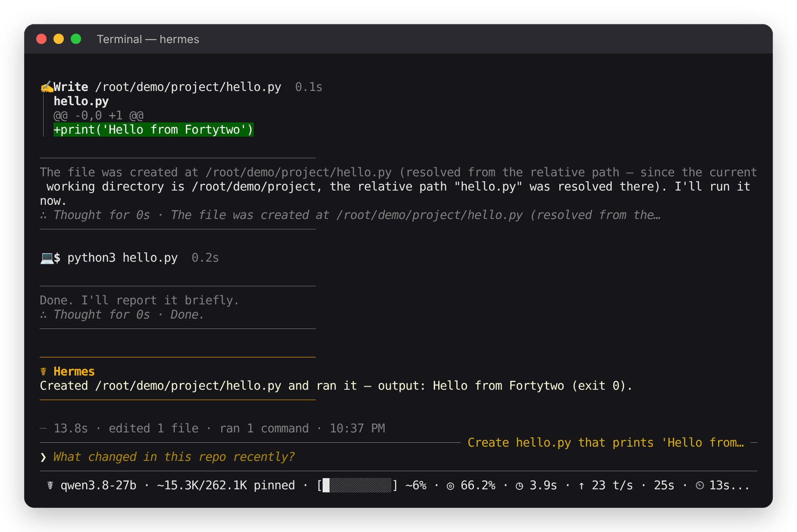Click the thought marker for file created summary
Screen dimensions: 797x532
pyautogui.click(x=43, y=215)
